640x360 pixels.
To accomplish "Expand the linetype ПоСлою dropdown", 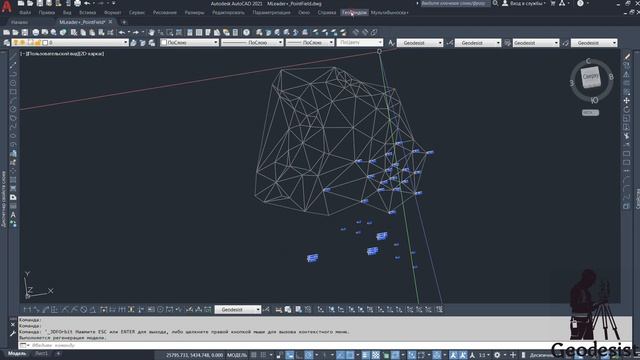I will coord(280,42).
